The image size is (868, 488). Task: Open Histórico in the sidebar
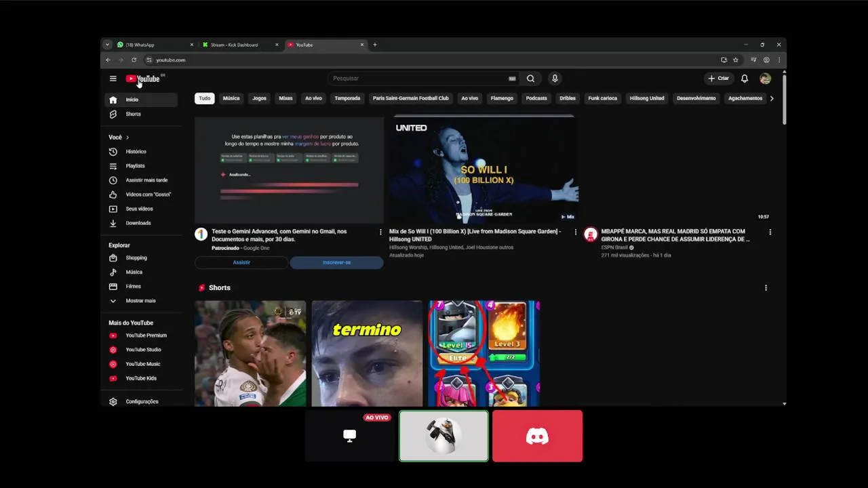pos(141,152)
